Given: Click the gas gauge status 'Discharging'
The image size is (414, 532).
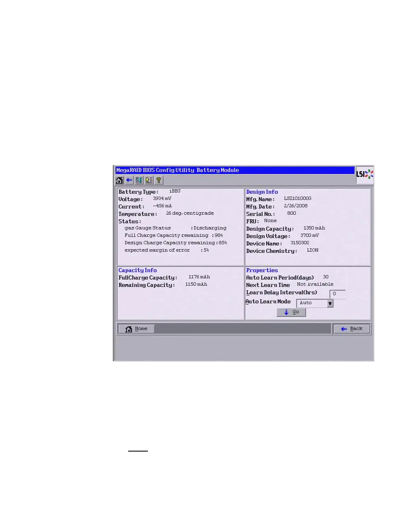Looking at the screenshot, I should [x=210, y=228].
